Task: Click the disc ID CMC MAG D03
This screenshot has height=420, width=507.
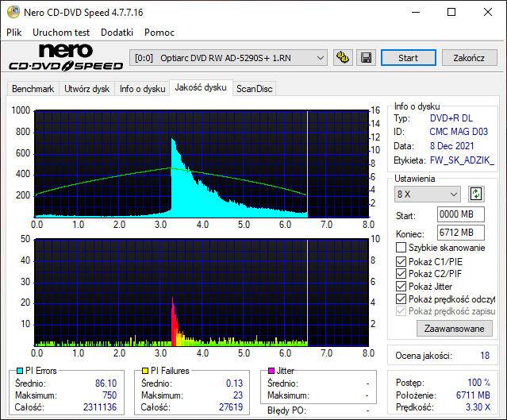Action: pos(459,132)
